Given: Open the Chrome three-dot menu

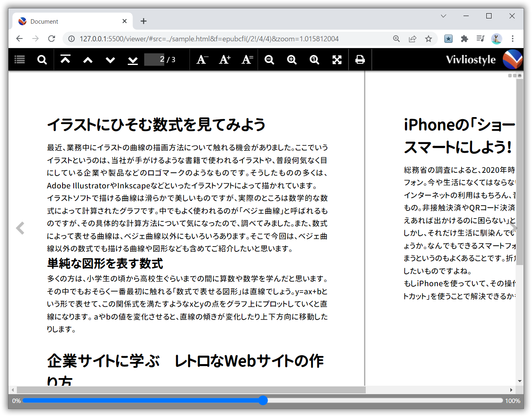Looking at the screenshot, I should (513, 38).
